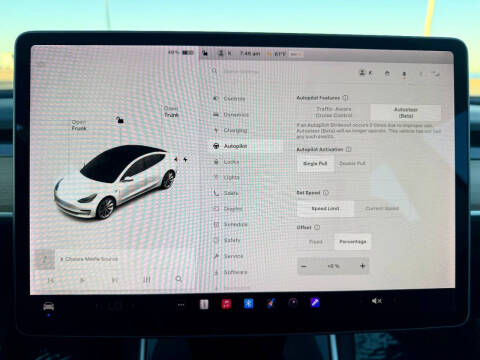
Task: Skip to previous track
Action: pos(51,280)
